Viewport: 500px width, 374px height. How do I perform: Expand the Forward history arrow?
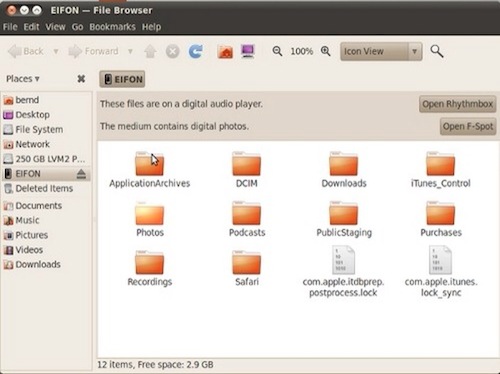pos(130,51)
